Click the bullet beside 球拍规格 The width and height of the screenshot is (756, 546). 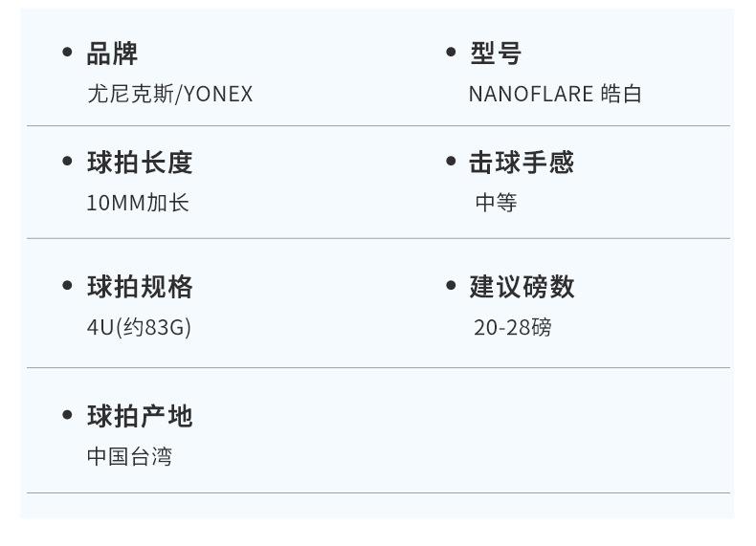pos(67,286)
